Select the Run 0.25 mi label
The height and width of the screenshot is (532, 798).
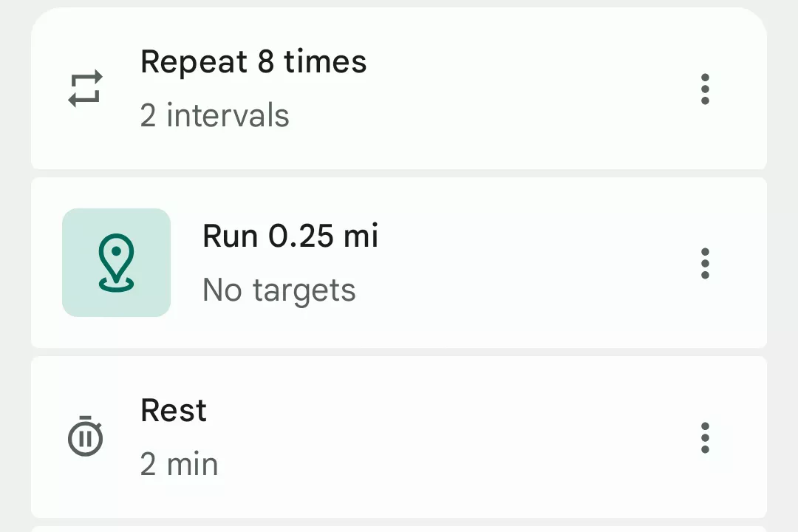pyautogui.click(x=290, y=236)
